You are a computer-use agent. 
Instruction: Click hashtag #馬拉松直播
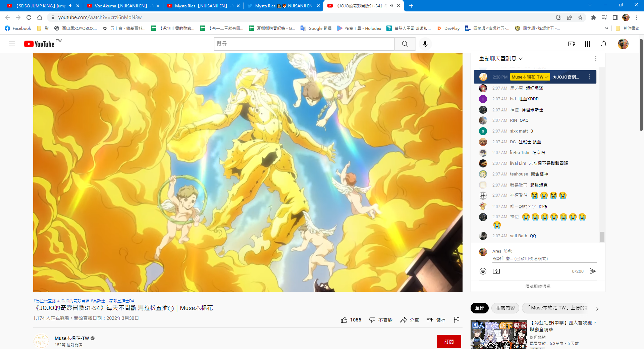point(45,301)
